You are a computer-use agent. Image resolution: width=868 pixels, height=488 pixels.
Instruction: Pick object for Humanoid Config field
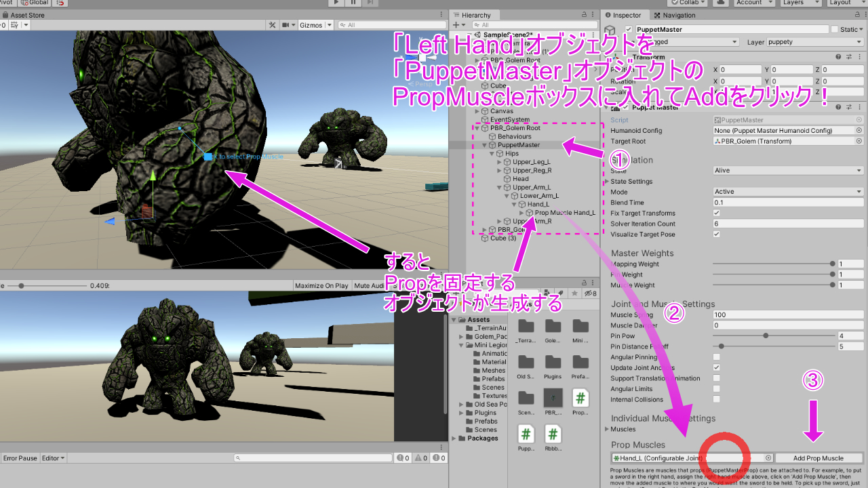coord(859,131)
